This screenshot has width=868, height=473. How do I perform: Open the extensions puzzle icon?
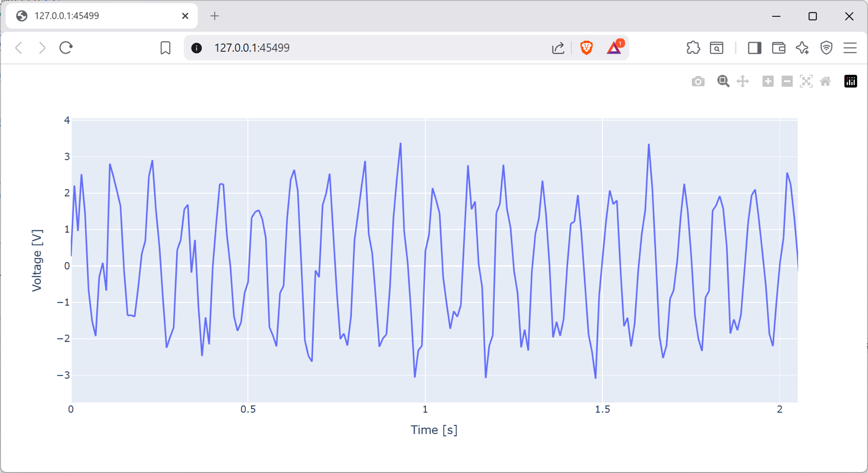693,48
